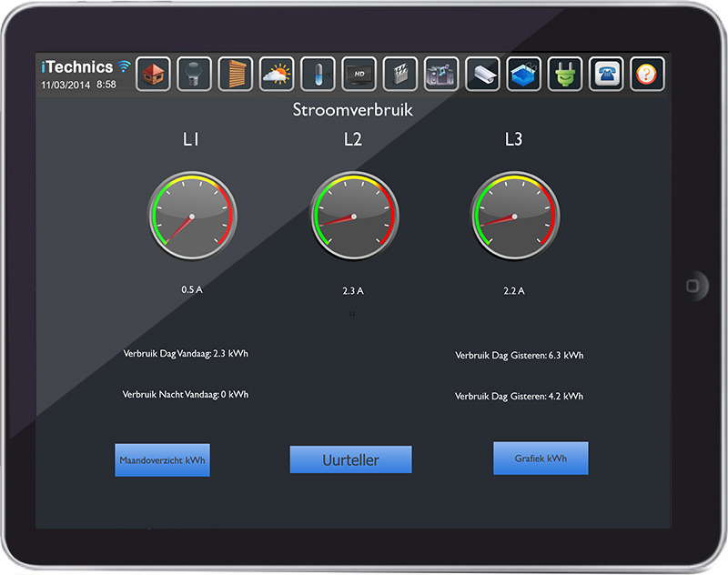This screenshot has height=575, width=728.
Task: Open the movie clapperboard icon
Action: [x=399, y=75]
